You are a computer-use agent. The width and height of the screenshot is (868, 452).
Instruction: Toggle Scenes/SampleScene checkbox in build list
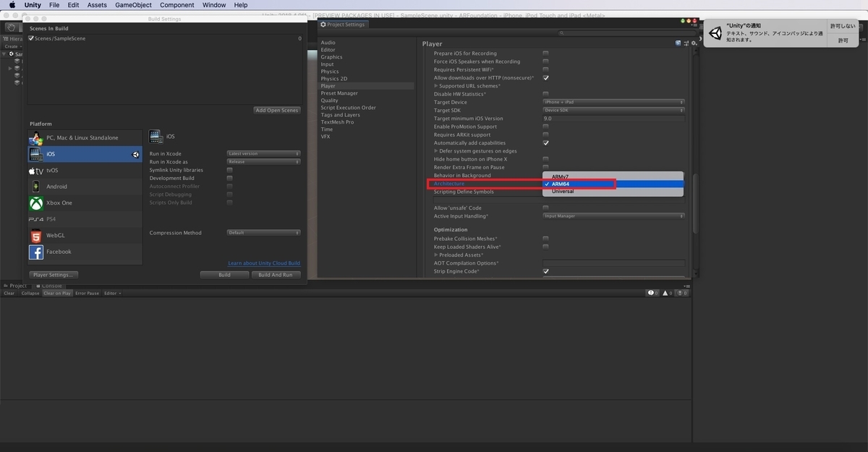click(30, 38)
